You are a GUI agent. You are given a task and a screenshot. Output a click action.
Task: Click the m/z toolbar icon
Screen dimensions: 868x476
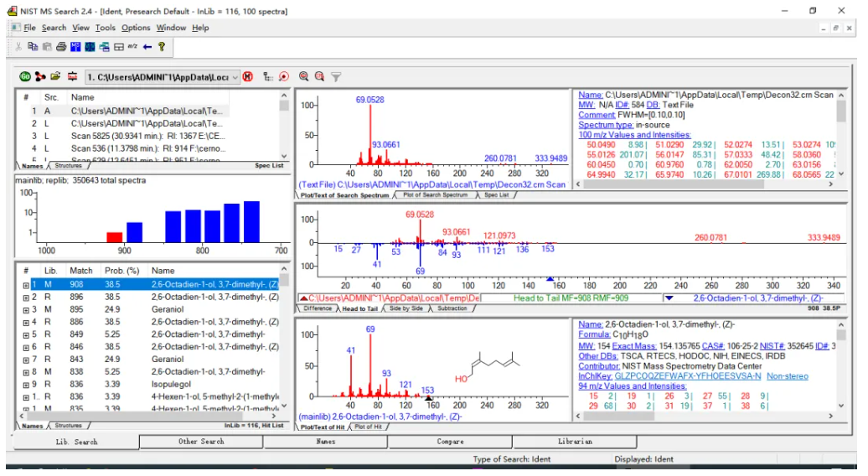[x=132, y=47]
